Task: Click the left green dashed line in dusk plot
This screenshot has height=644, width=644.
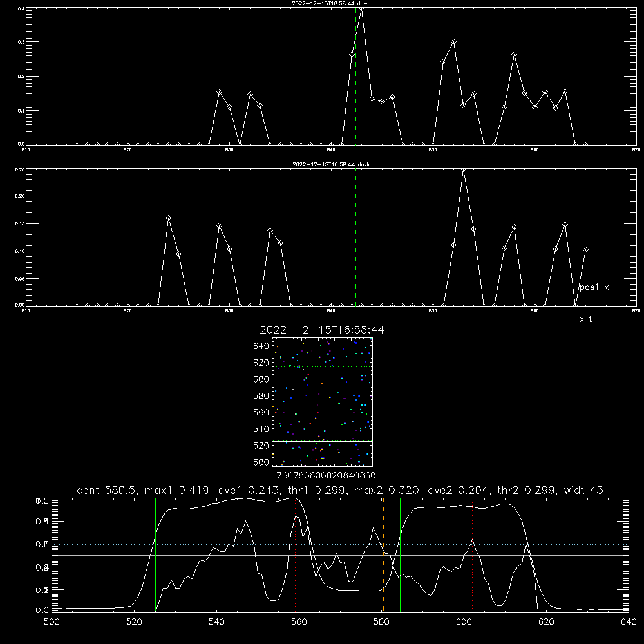Action: point(205,238)
